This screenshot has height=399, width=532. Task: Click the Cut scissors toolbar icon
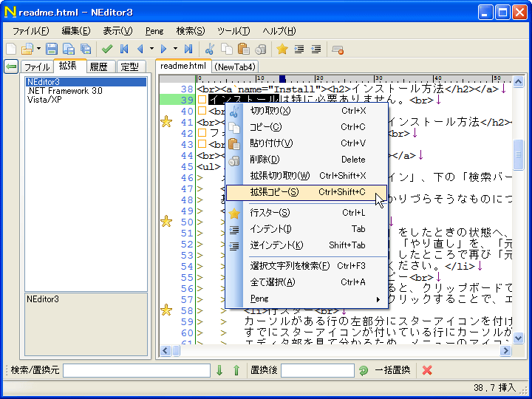pyautogui.click(x=210, y=50)
